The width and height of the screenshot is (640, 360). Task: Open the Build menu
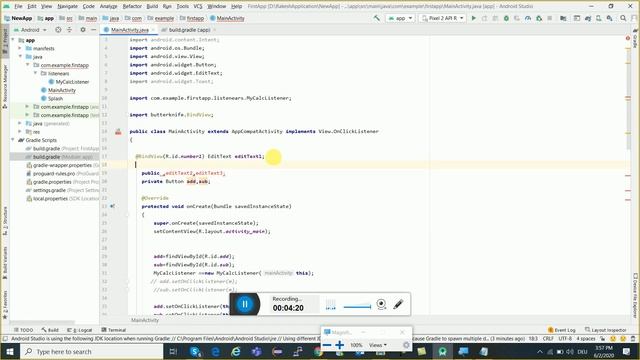tap(152, 6)
